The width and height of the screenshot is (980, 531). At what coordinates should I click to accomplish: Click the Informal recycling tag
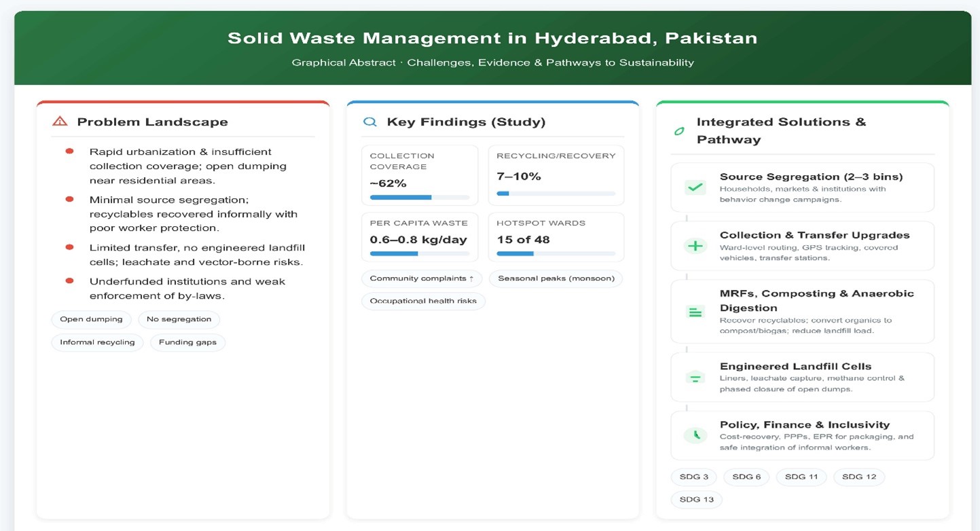(97, 342)
